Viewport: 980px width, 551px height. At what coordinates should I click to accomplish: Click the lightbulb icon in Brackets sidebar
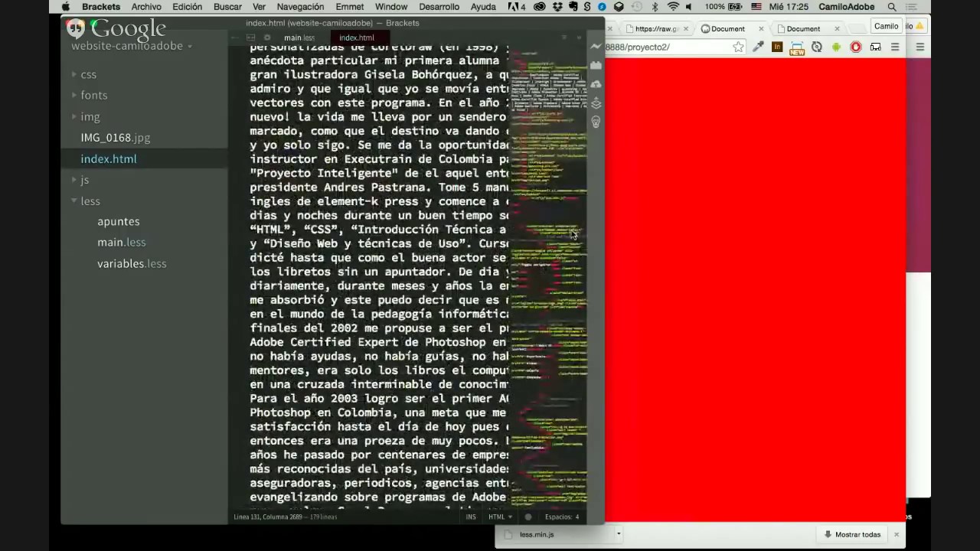pos(596,122)
